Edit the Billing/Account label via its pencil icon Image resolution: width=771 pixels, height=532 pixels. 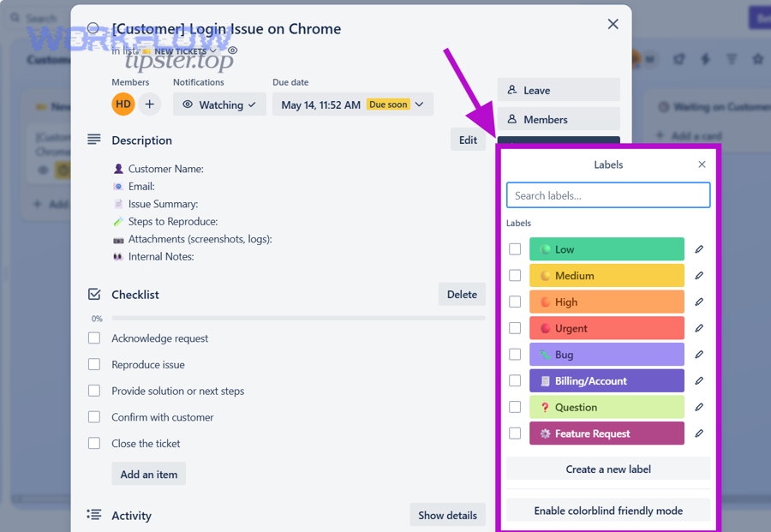[699, 380]
